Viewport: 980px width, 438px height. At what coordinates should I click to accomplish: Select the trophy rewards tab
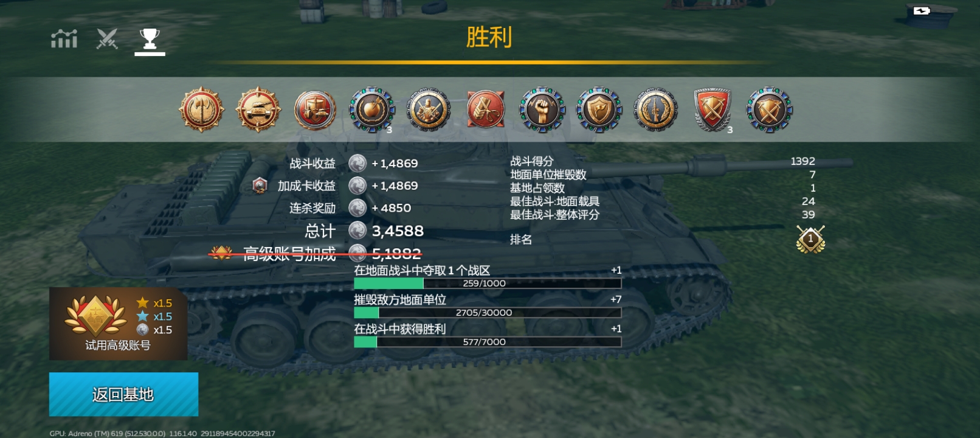click(x=150, y=39)
